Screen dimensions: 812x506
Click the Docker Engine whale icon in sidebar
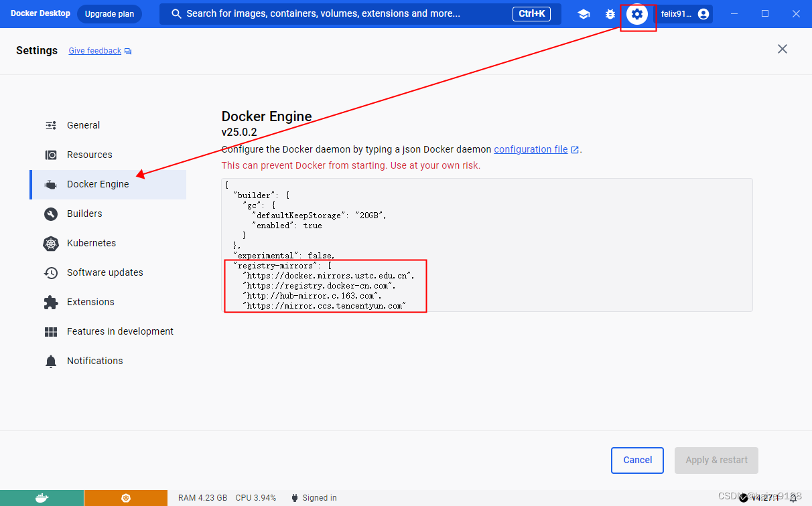pyautogui.click(x=51, y=185)
